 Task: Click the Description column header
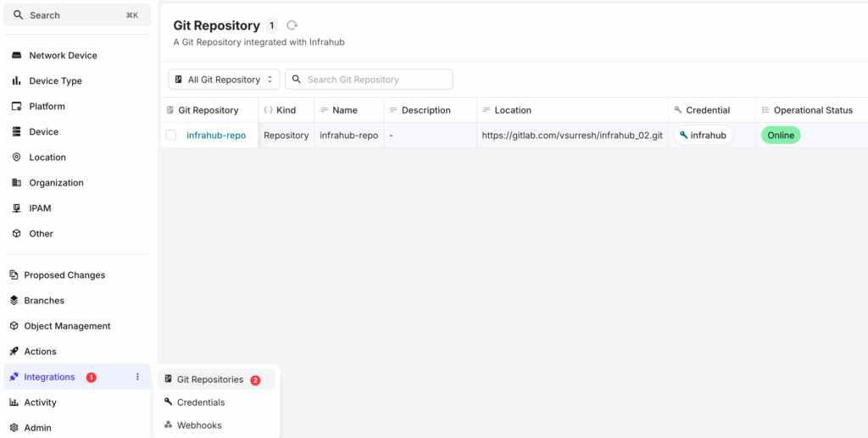pos(430,110)
